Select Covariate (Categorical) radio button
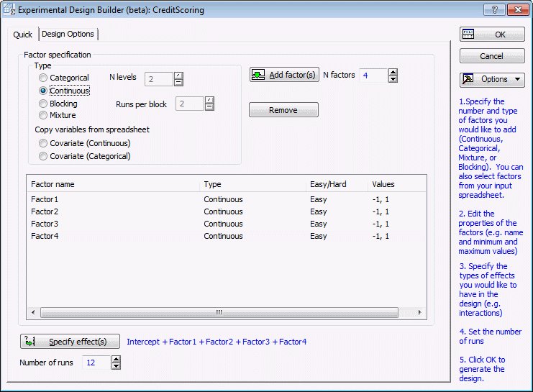The height and width of the screenshot is (392, 533). 43,156
